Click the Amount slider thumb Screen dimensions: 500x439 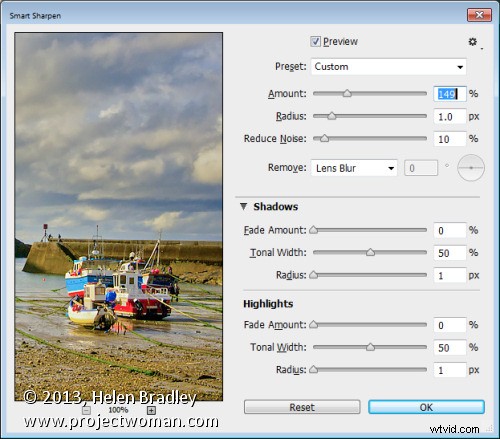click(347, 93)
